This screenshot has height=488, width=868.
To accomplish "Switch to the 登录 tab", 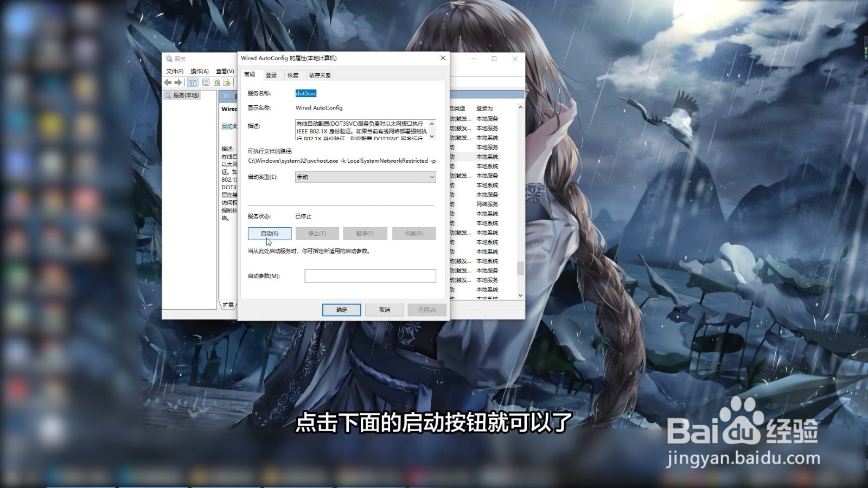I will point(271,75).
